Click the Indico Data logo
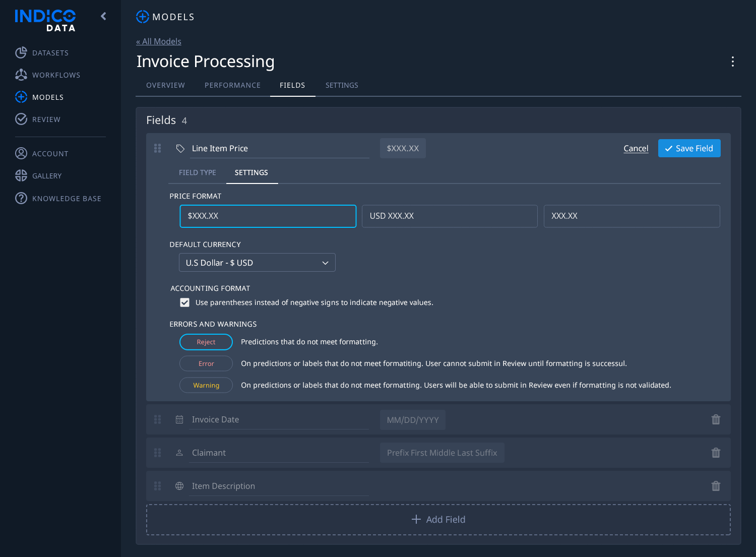756x557 pixels. (45, 21)
